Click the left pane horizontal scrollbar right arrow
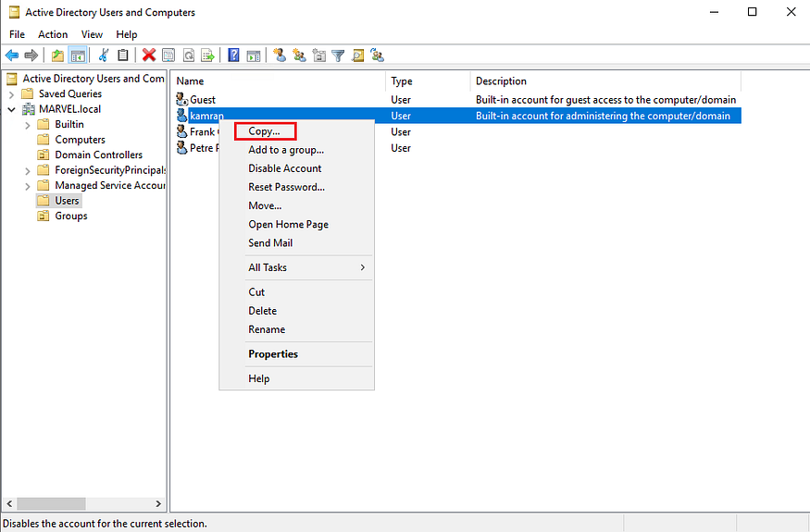Screen dimensions: 810x532 tap(158, 504)
